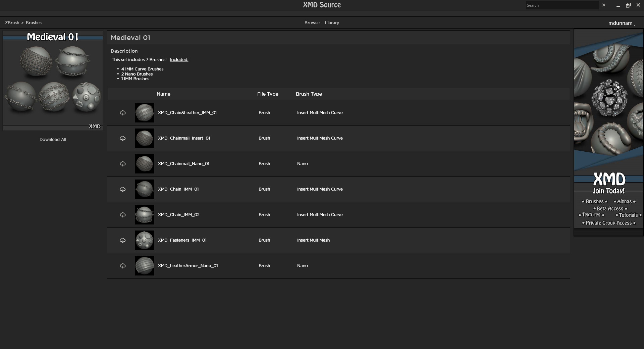The image size is (644, 349).
Task: Click Nano brush type of XMD_LeatherArmor_Nano_01
Action: 302,266
